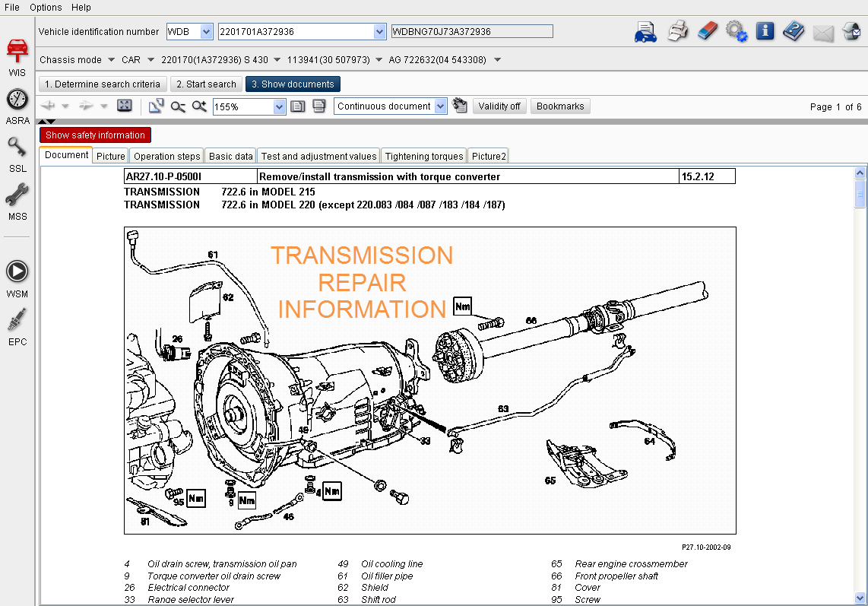Open the File menu
Viewport: 868px width, 606px height.
(11, 7)
